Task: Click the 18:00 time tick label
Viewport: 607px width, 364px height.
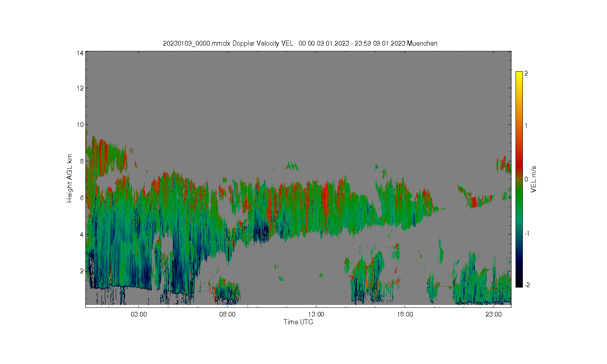Action: (405, 314)
